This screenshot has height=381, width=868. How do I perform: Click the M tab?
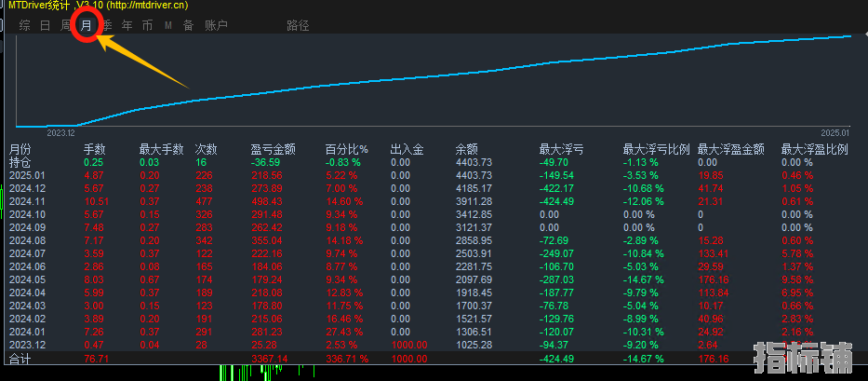click(168, 26)
